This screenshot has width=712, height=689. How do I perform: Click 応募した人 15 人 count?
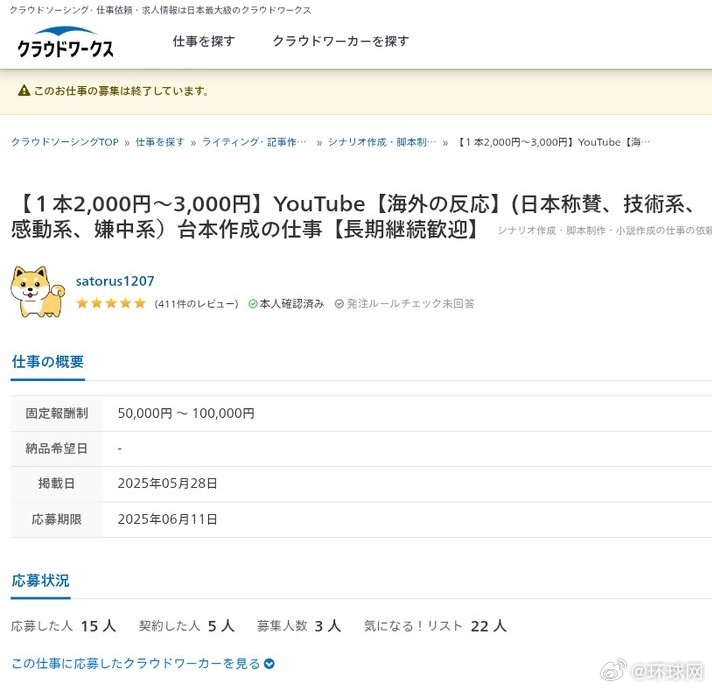pos(64,626)
